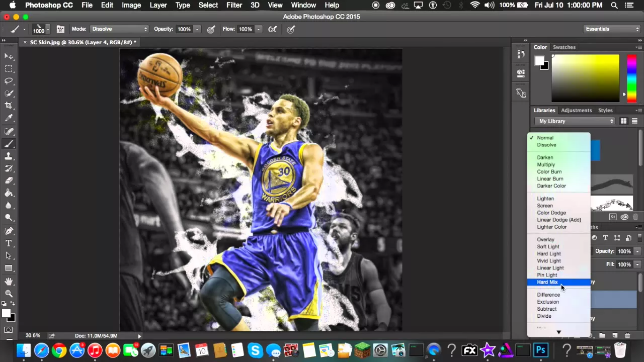This screenshot has height=362, width=644.
Task: Select the Rectangular Marquee tool
Action: [x=9, y=69]
